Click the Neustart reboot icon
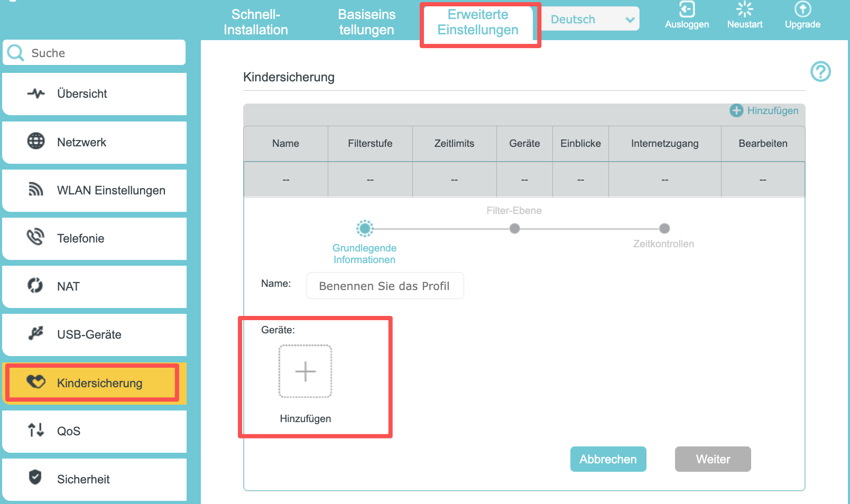Image resolution: width=850 pixels, height=504 pixels. [x=744, y=9]
